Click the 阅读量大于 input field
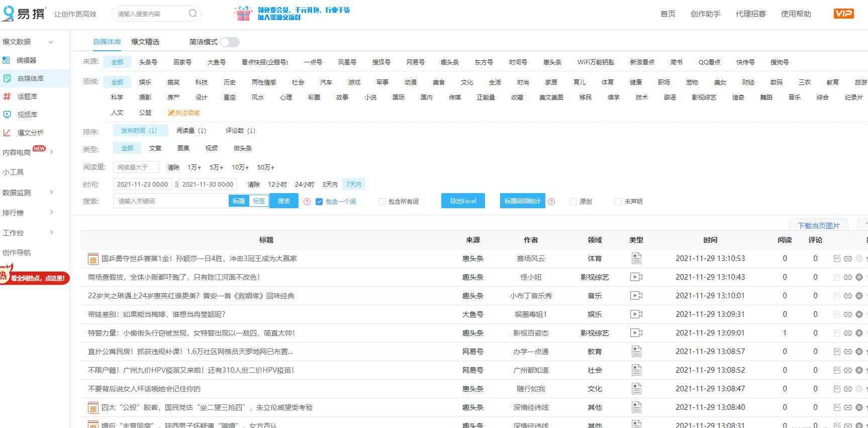Image resolution: width=868 pixels, height=428 pixels. (136, 167)
